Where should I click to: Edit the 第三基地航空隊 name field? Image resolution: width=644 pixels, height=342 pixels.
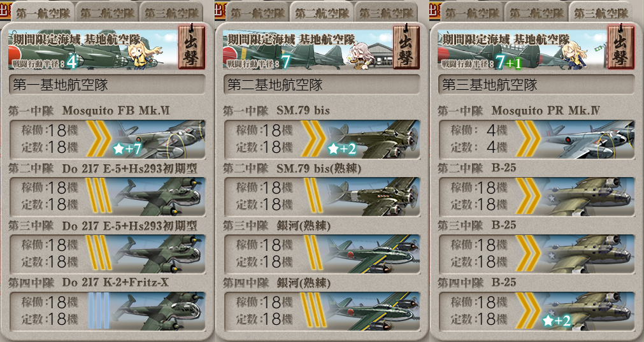pyautogui.click(x=536, y=85)
